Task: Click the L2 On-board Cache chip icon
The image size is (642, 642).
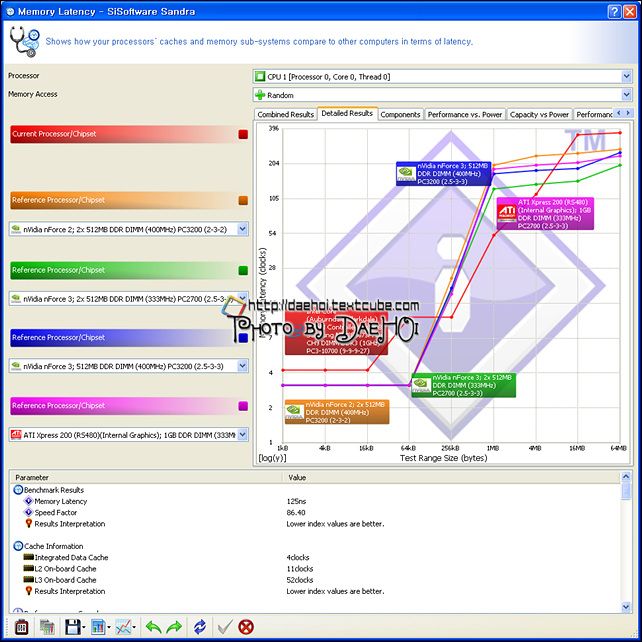Action: [x=28, y=568]
